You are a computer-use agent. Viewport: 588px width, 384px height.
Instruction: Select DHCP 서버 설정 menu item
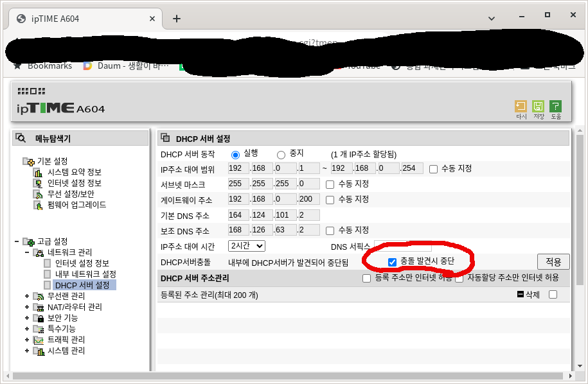82,285
